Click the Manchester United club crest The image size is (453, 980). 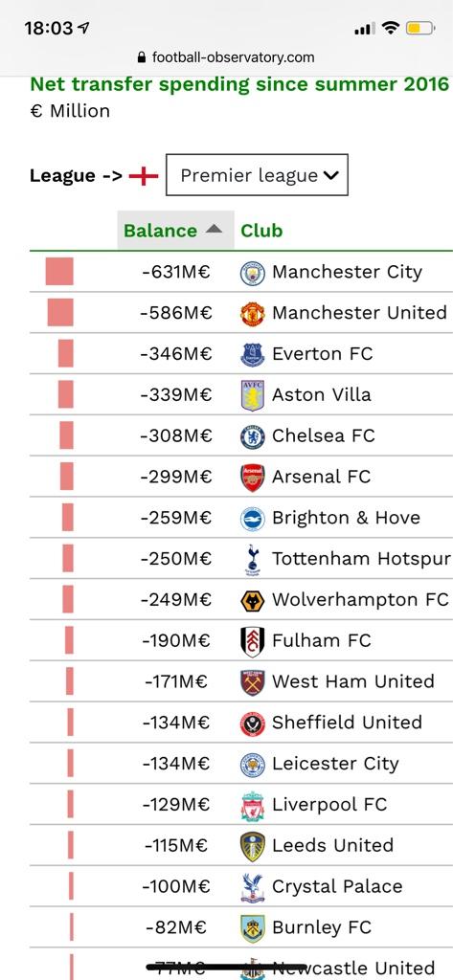click(252, 314)
